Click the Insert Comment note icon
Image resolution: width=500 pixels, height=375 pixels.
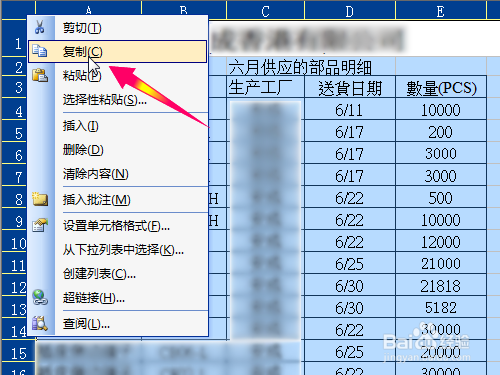[40, 199]
